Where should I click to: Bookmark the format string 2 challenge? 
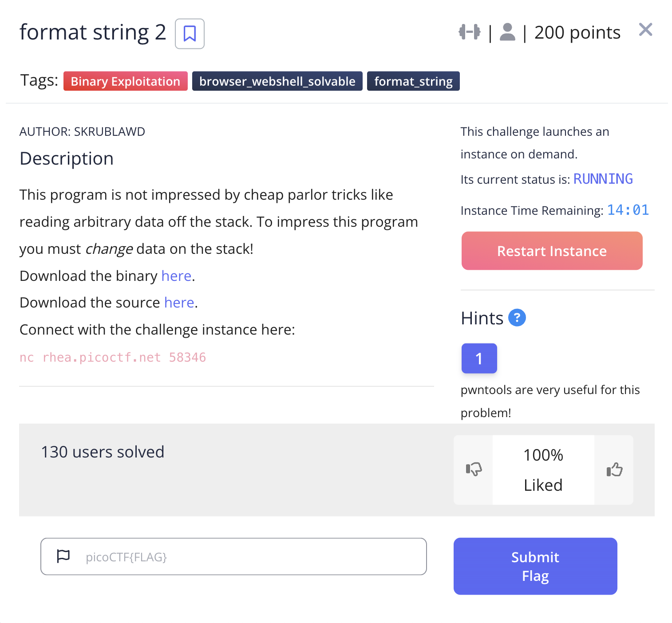[190, 34]
